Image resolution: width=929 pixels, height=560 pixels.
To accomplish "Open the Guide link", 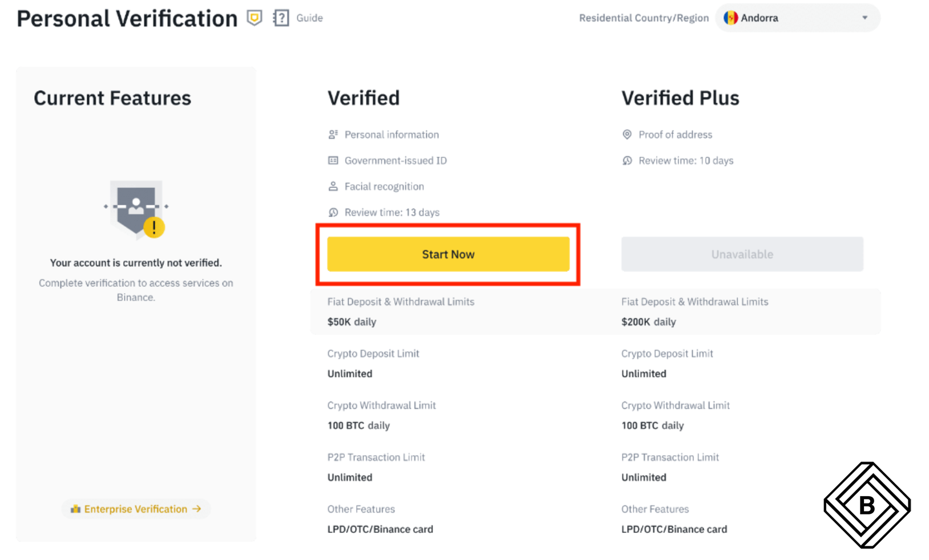I will 309,18.
